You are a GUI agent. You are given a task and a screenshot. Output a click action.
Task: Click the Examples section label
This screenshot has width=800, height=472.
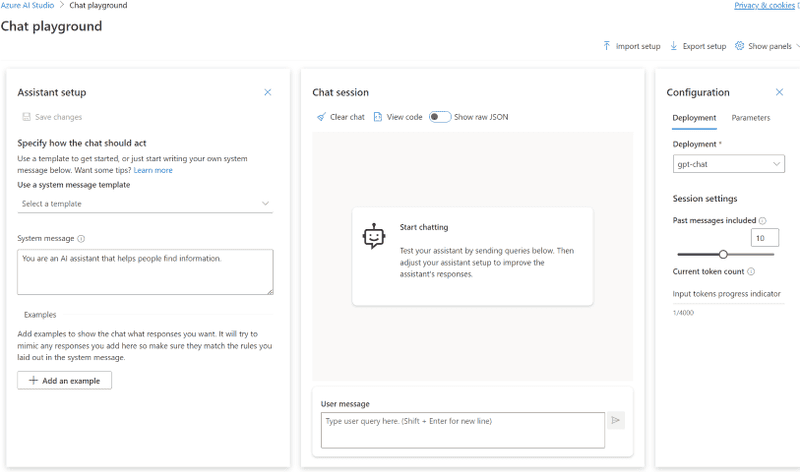click(40, 315)
